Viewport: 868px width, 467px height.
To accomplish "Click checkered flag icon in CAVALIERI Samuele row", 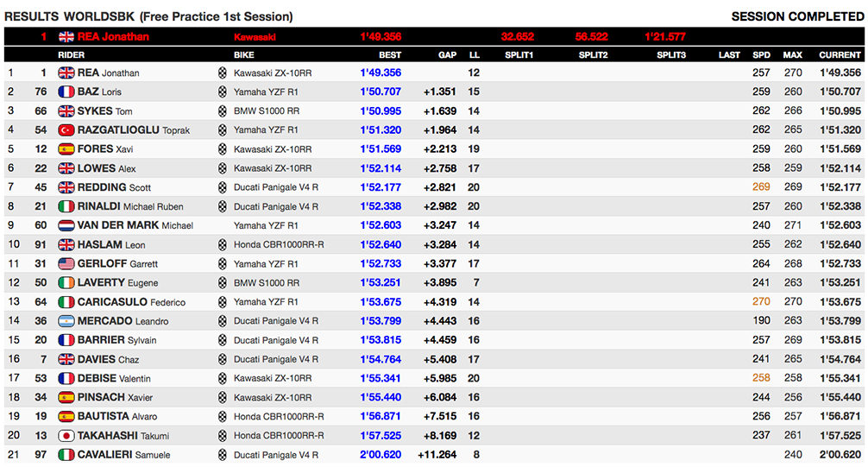I will point(223,455).
